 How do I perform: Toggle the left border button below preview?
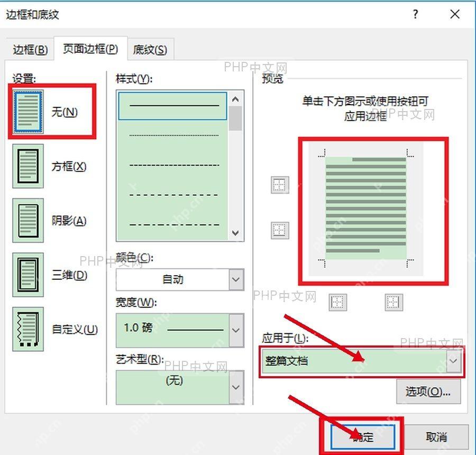tap(337, 302)
